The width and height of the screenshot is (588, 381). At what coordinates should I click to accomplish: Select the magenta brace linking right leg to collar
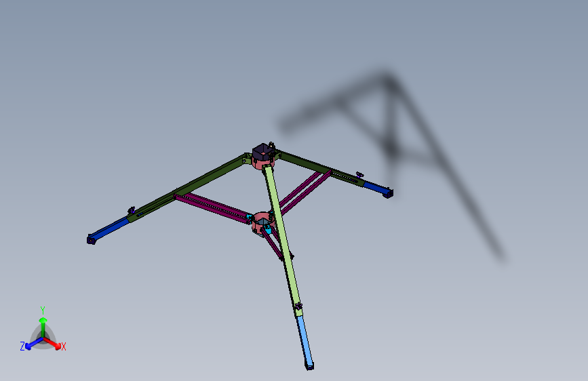click(306, 192)
